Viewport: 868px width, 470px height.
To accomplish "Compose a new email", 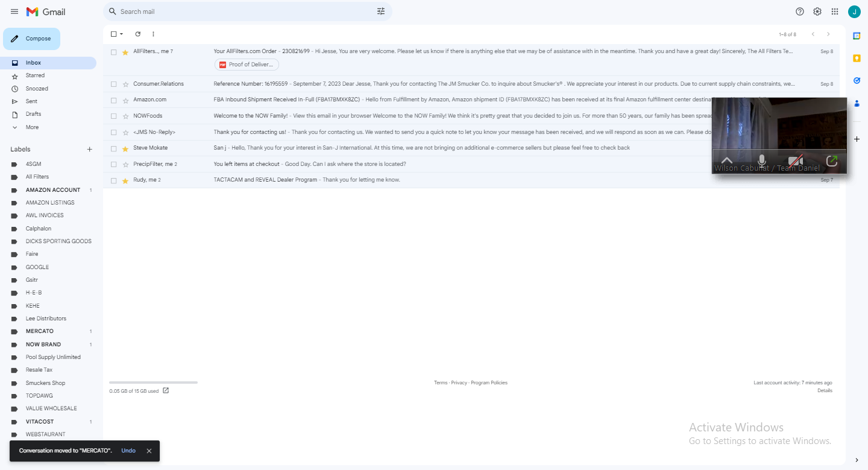I will click(x=32, y=39).
